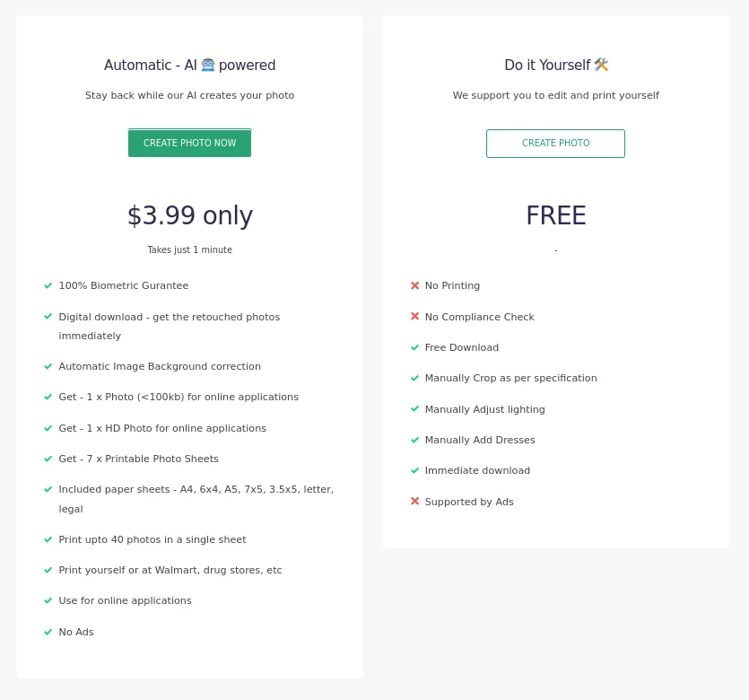
Task: Select the Automatic - AI powered heading
Action: tap(189, 66)
